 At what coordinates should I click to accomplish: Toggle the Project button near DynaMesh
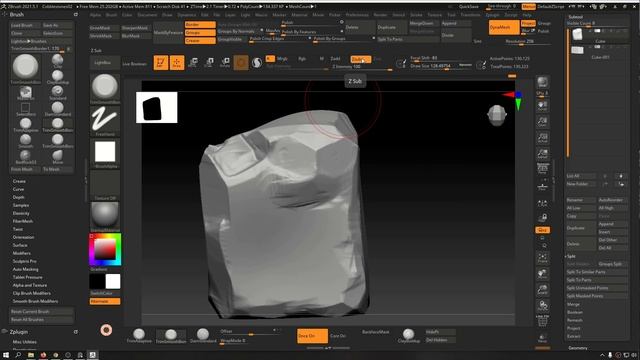[x=528, y=24]
